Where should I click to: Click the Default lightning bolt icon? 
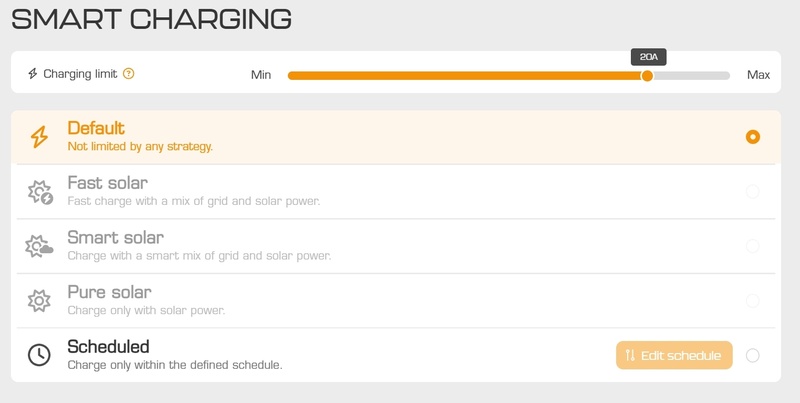tap(39, 137)
